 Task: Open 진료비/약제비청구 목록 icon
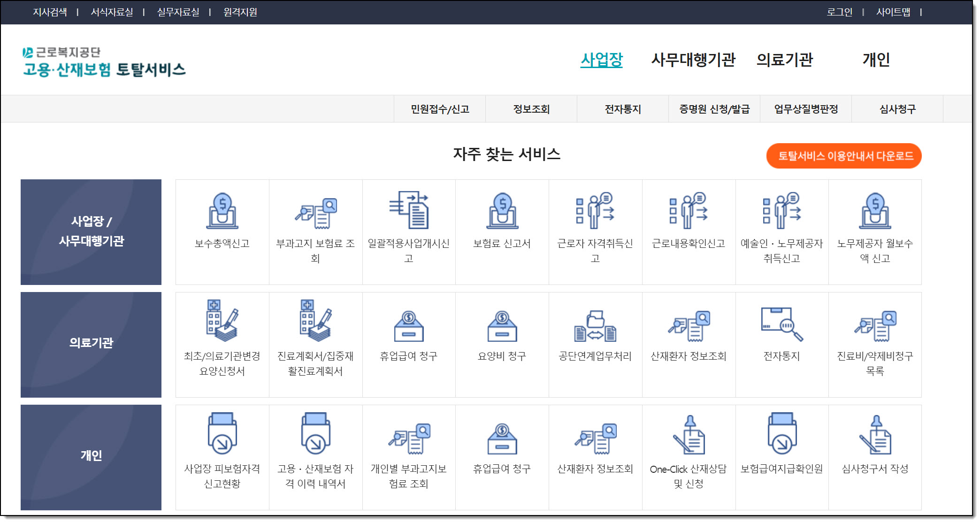click(x=875, y=326)
